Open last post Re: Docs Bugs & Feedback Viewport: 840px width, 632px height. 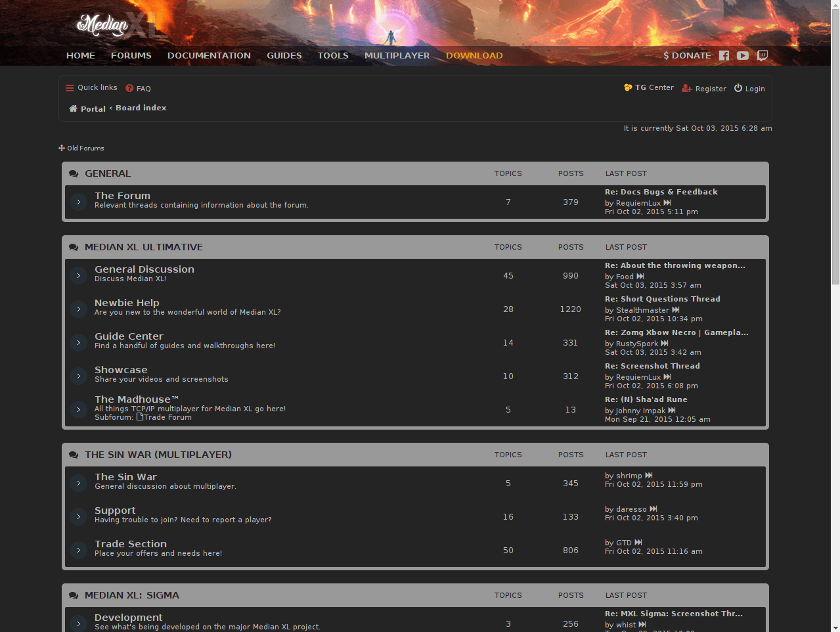click(661, 192)
